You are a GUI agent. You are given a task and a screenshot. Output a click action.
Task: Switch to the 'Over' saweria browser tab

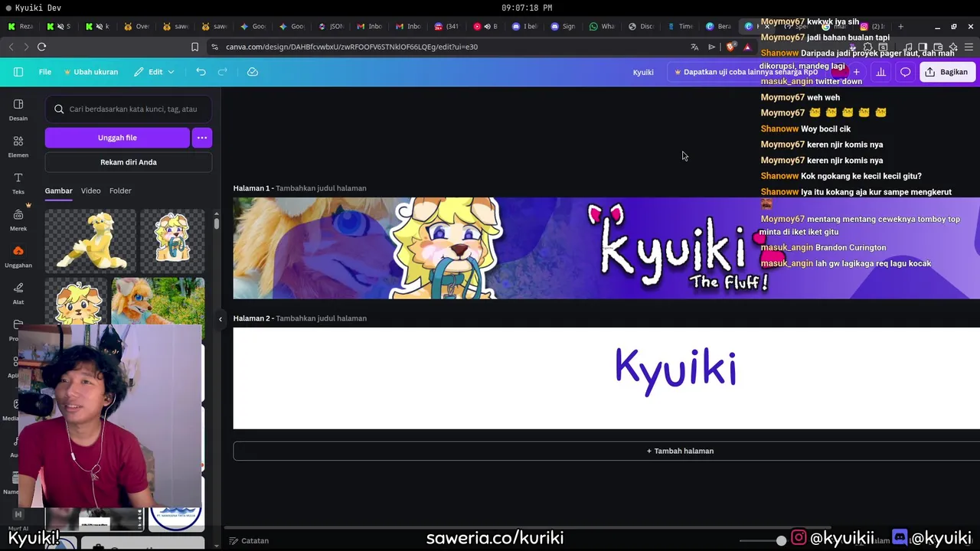[x=136, y=26]
